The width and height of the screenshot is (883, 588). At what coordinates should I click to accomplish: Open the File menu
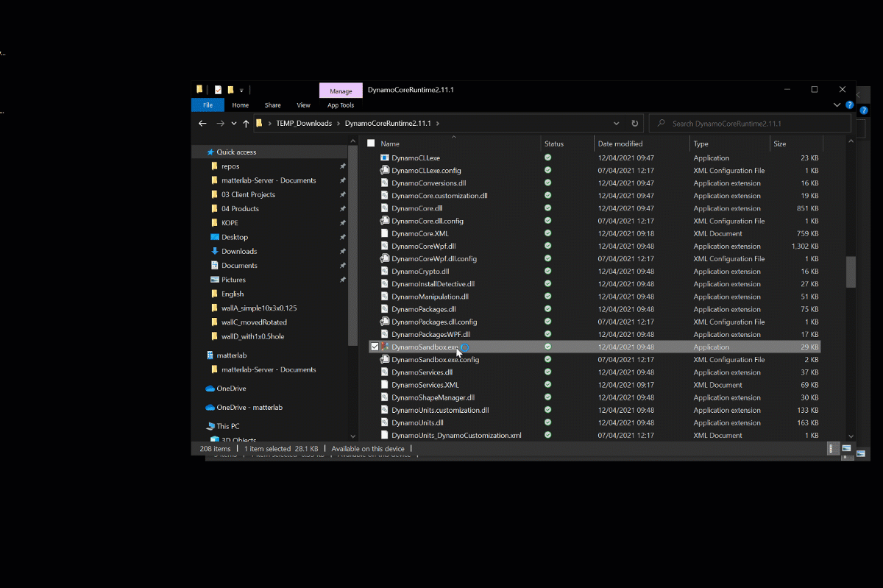[x=208, y=105]
